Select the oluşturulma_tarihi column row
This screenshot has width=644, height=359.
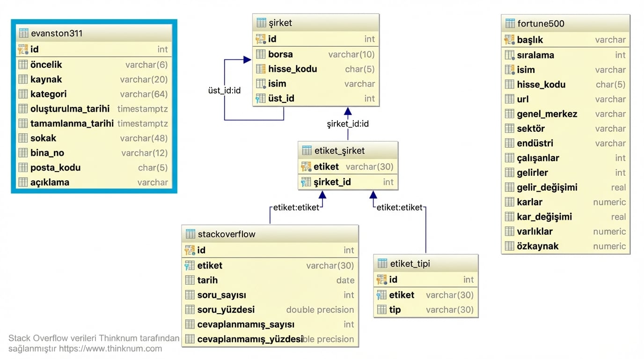(94, 109)
